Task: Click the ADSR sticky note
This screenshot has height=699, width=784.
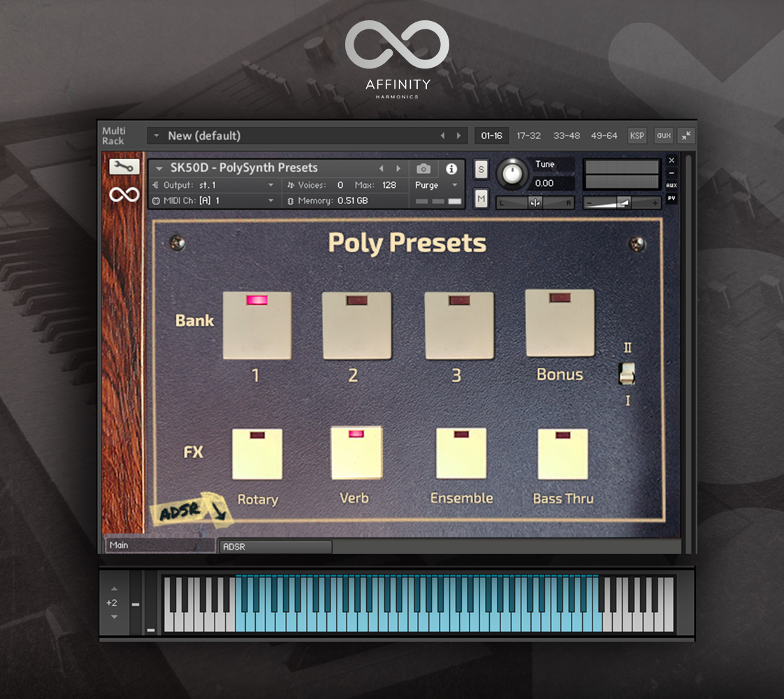Action: click(x=191, y=510)
